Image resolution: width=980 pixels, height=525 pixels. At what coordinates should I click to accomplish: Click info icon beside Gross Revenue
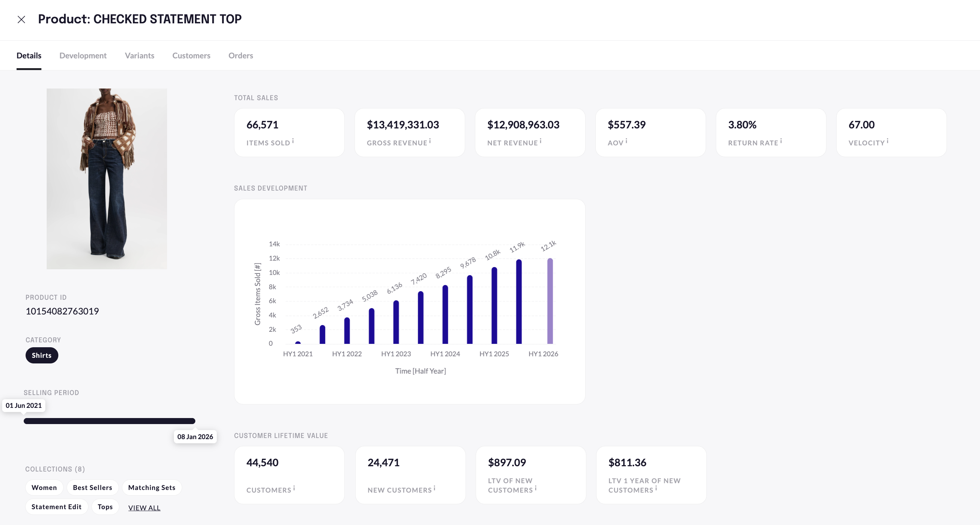430,141
